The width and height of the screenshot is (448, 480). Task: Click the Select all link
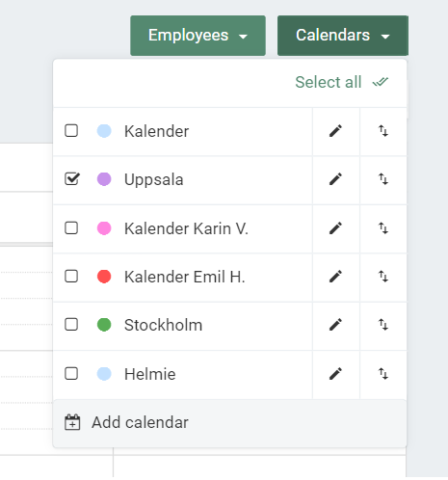pos(329,82)
